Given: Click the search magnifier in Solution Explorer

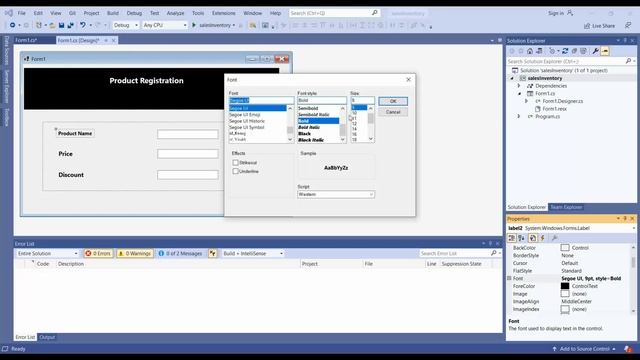Looking at the screenshot, I should point(628,61).
